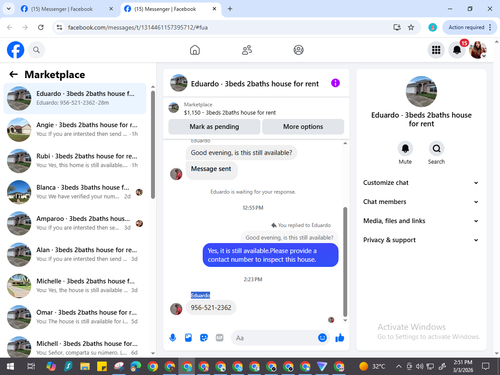Expand Media, files and links section
The image size is (500, 375).
point(421,221)
